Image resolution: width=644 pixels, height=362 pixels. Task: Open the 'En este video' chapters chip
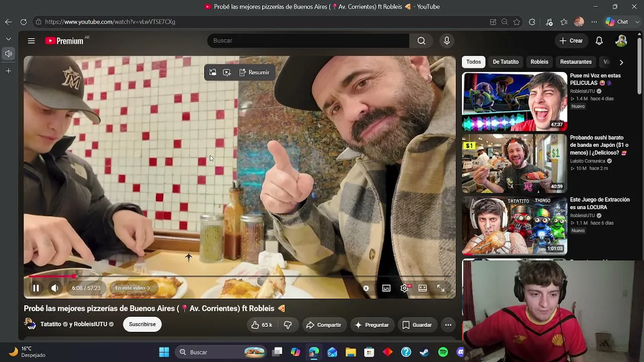[x=133, y=288]
